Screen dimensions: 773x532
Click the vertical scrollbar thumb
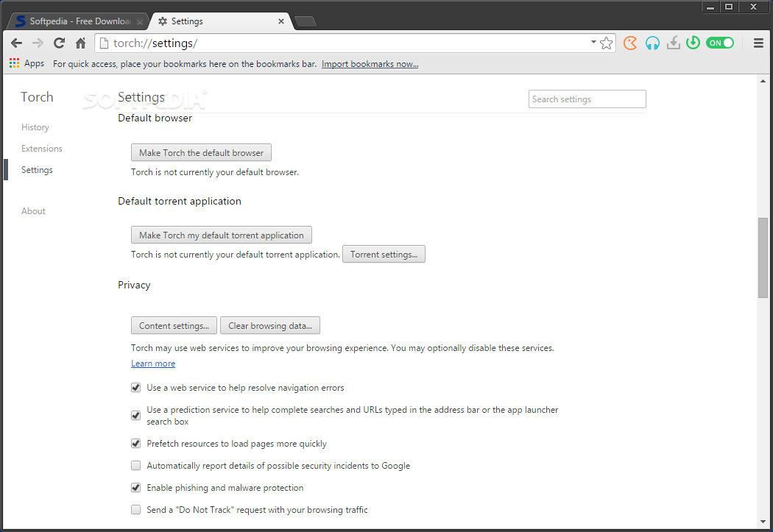pos(763,258)
